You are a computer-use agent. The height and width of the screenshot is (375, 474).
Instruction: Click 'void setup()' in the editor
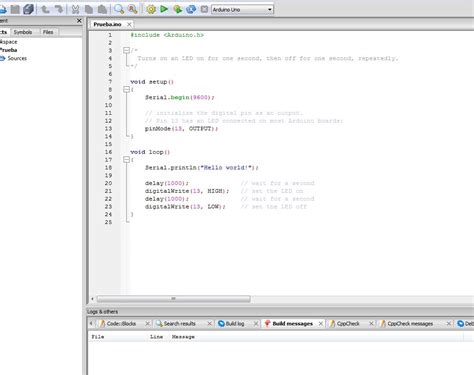152,82
